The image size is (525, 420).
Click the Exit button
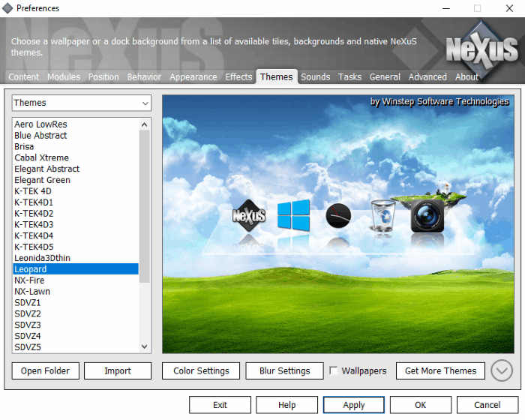point(220,405)
